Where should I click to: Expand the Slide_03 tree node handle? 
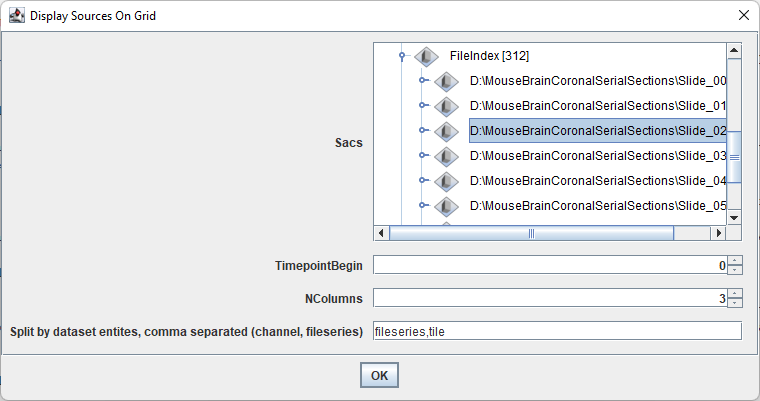coord(422,155)
